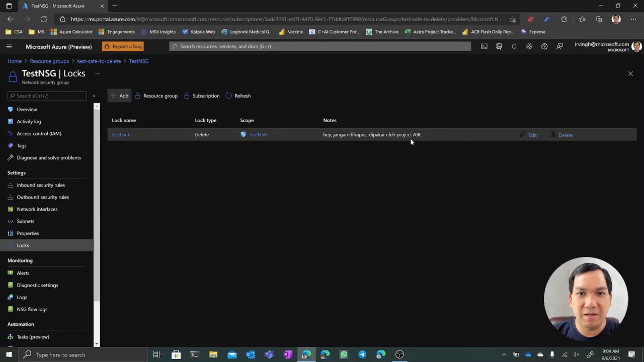Open Directories and subscriptions filter icon
Viewport: 644px width, 362px height.
[x=499, y=47]
